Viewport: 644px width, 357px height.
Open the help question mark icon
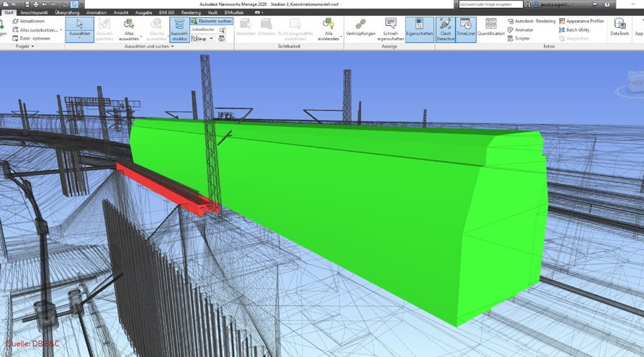pos(607,4)
